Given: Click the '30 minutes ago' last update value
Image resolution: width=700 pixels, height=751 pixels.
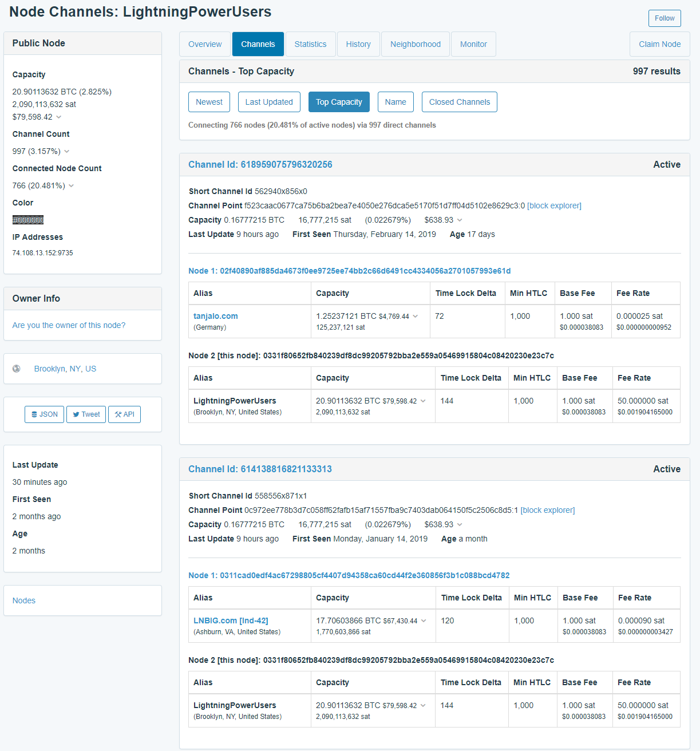Looking at the screenshot, I should coord(39,482).
